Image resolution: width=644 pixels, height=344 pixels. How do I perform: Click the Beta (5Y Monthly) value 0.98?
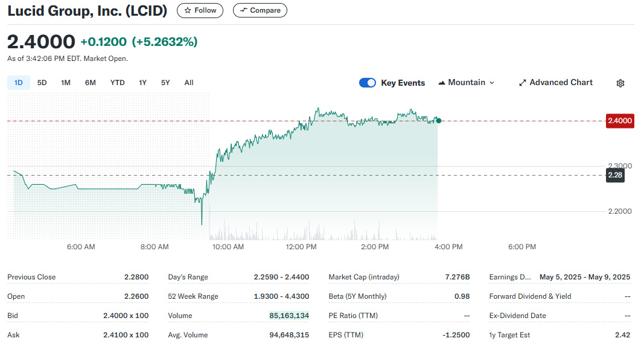[x=462, y=296]
